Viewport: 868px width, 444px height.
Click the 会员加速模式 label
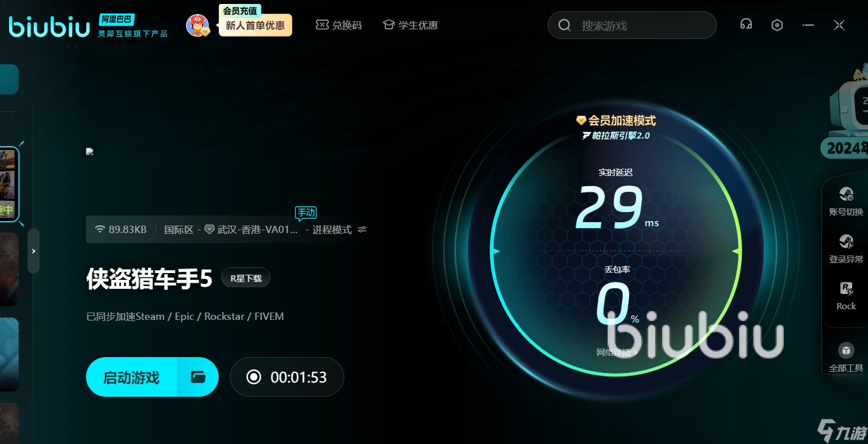(x=616, y=121)
